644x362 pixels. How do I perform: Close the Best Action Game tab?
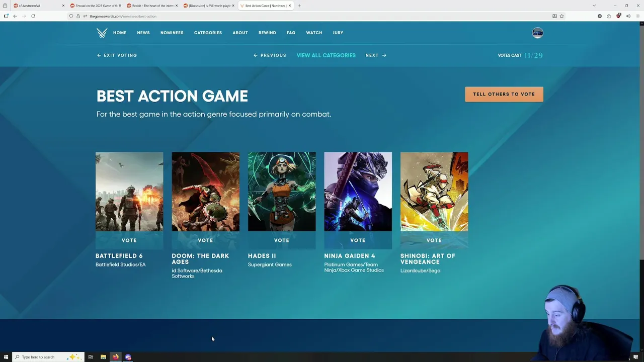(290, 6)
